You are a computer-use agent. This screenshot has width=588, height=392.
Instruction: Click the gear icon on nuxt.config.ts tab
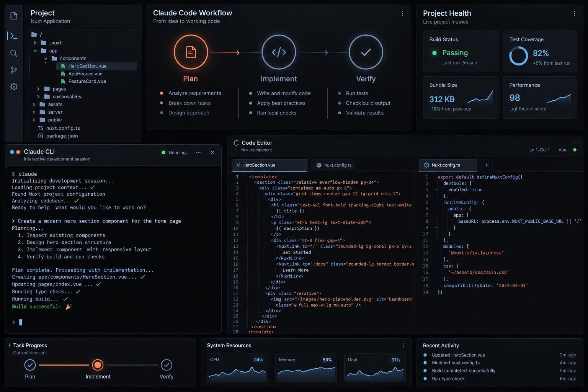point(319,165)
